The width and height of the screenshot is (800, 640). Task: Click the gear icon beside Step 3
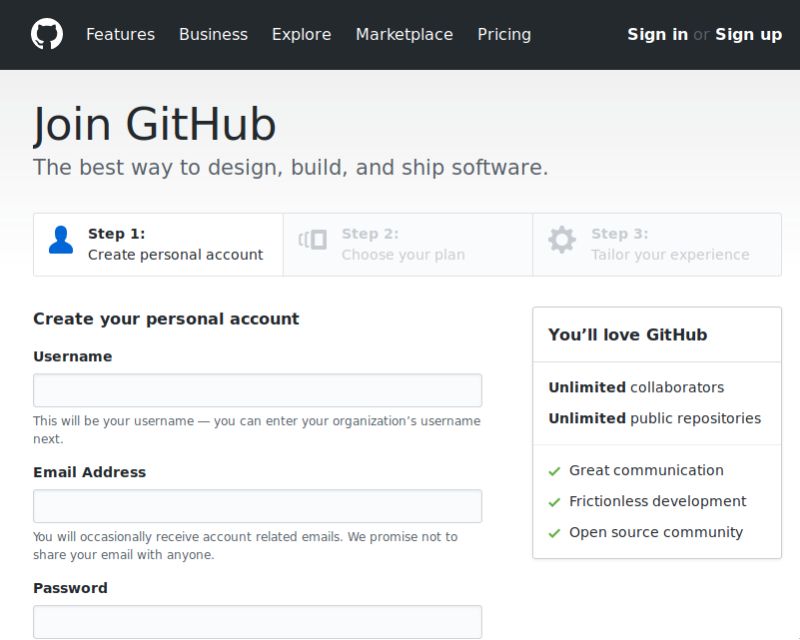561,240
